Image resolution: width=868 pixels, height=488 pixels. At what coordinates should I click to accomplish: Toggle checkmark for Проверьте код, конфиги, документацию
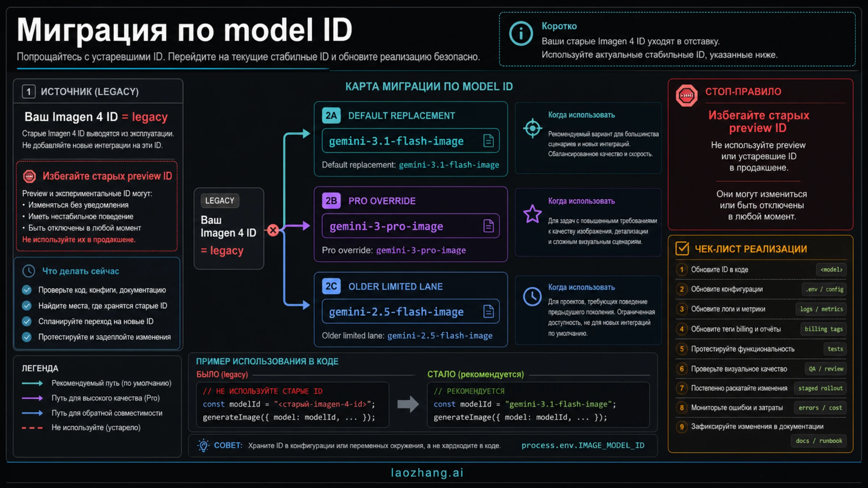click(x=26, y=290)
